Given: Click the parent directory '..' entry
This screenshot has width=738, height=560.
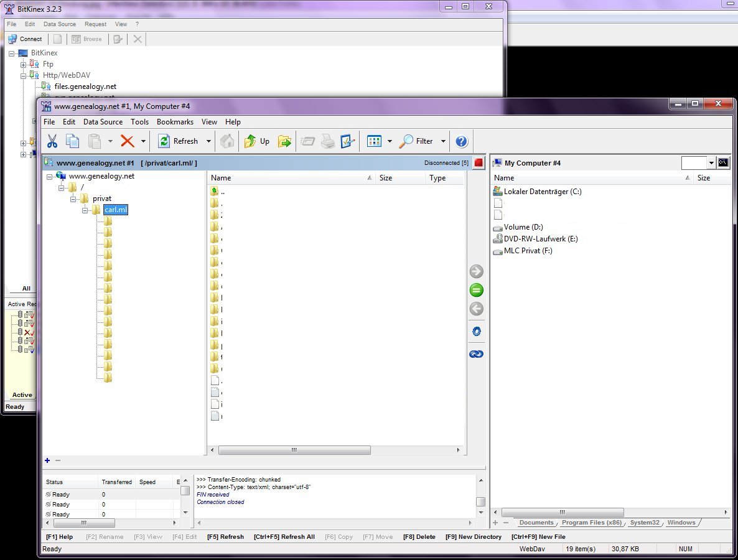Looking at the screenshot, I should point(217,192).
